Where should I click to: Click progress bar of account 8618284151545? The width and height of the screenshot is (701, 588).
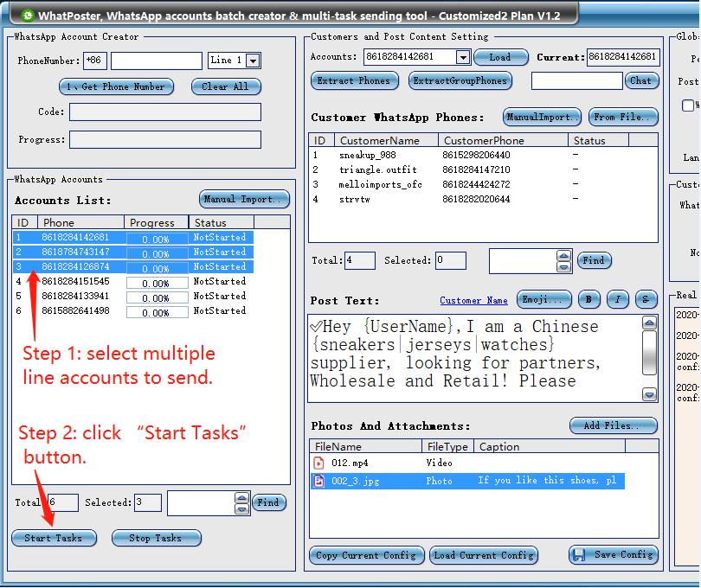point(157,284)
